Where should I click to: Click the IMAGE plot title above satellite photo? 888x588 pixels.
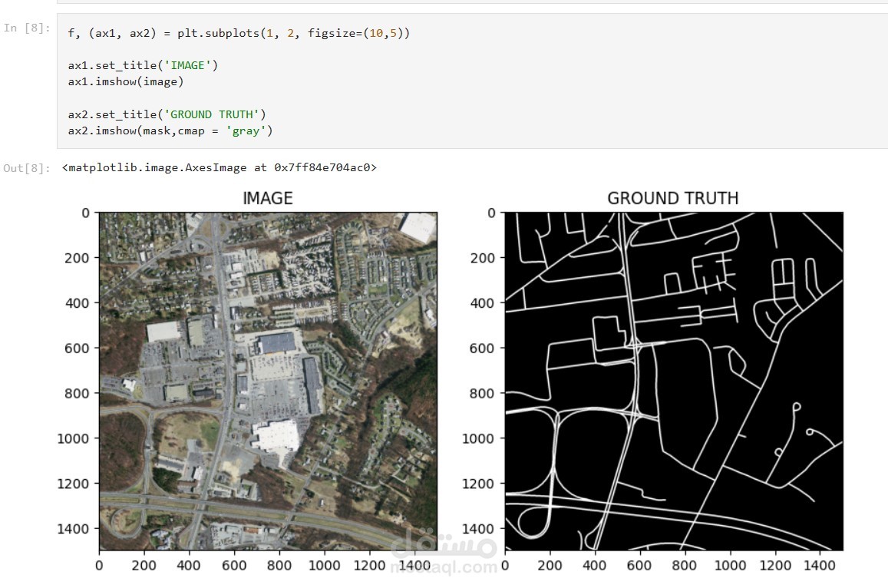(x=267, y=198)
